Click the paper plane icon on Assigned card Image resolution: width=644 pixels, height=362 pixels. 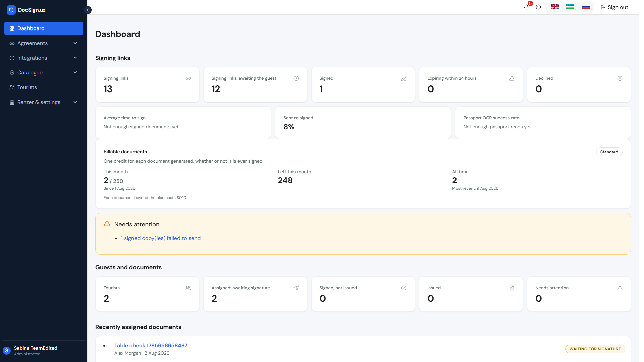[296, 288]
